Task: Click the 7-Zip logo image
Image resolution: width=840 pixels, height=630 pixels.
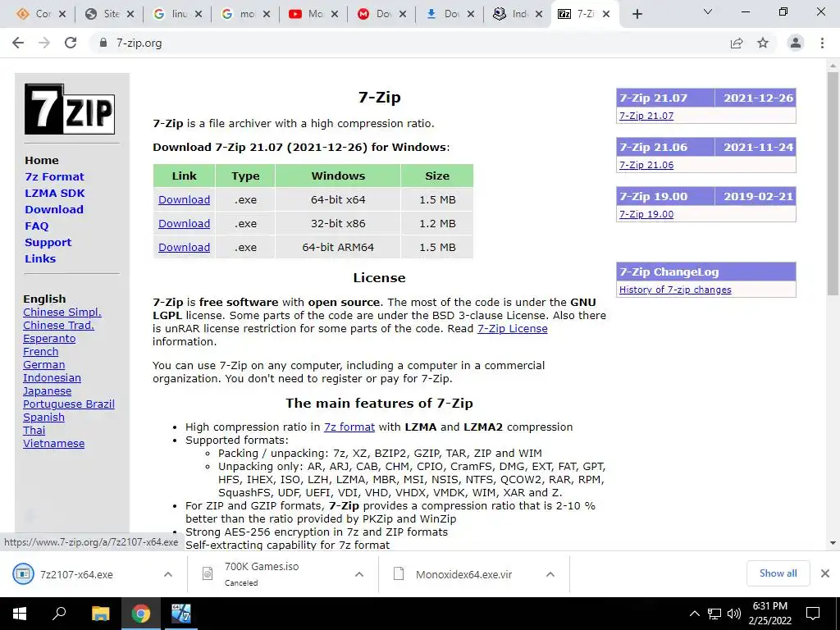Action: [70, 109]
